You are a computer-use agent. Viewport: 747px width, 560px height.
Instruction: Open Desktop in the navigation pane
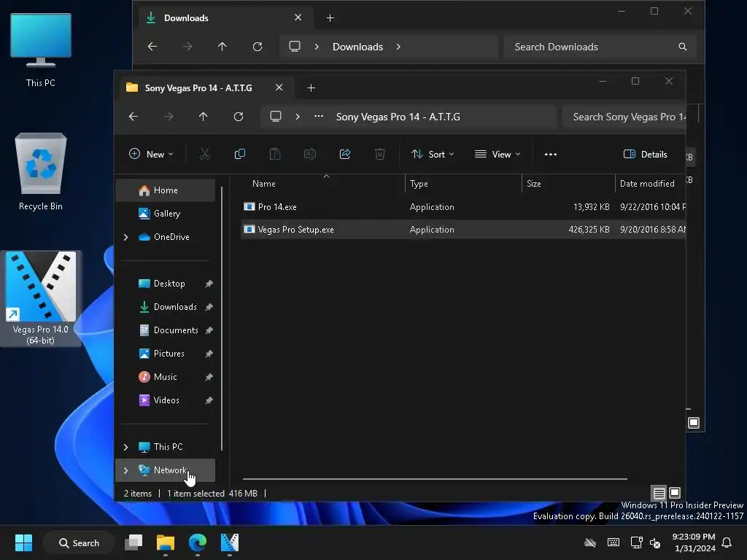pyautogui.click(x=166, y=284)
